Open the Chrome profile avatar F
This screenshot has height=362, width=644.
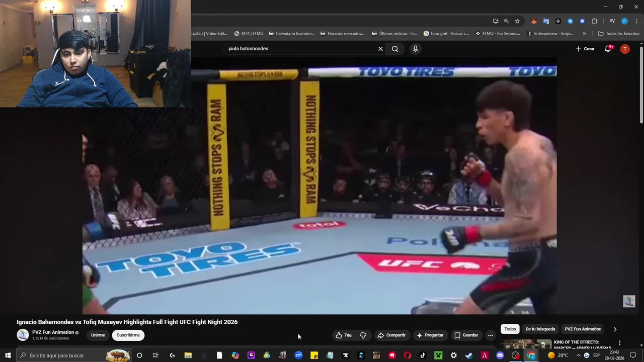(x=624, y=21)
